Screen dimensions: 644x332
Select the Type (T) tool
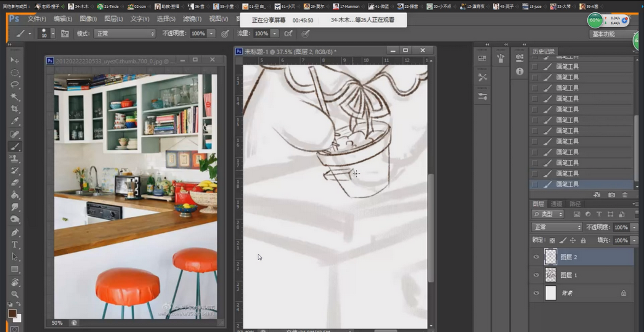pos(15,245)
